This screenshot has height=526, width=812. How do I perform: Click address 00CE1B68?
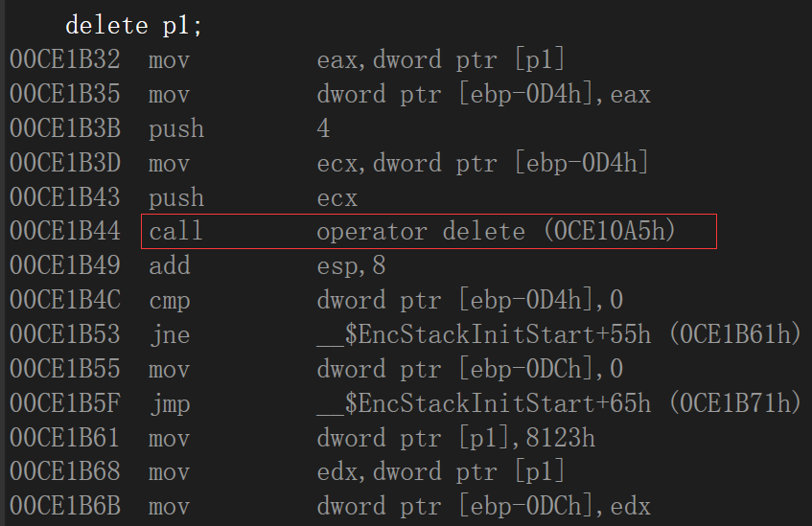coord(65,471)
